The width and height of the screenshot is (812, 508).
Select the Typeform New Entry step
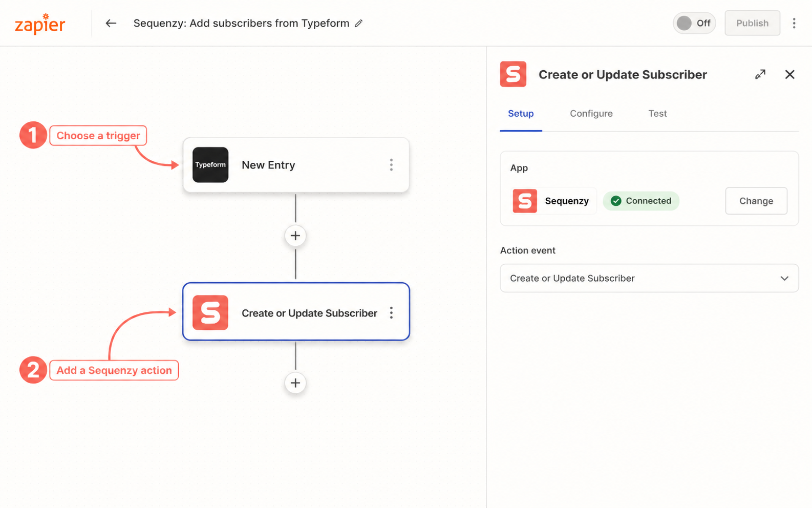[x=296, y=165]
